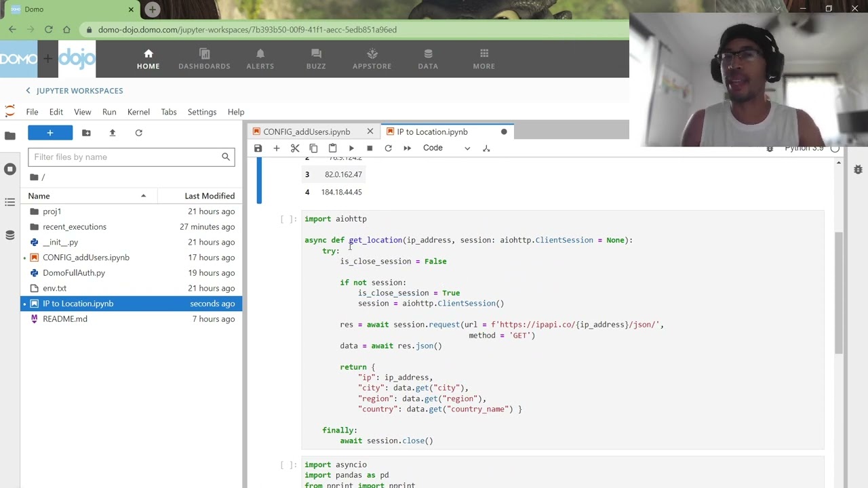Open the Help menu
The height and width of the screenshot is (488, 868).
(x=236, y=112)
